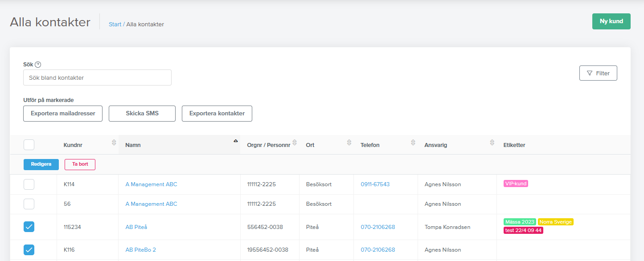Click the pink VIP-kund label tag
Screen dimensions: 644x261
(x=516, y=184)
